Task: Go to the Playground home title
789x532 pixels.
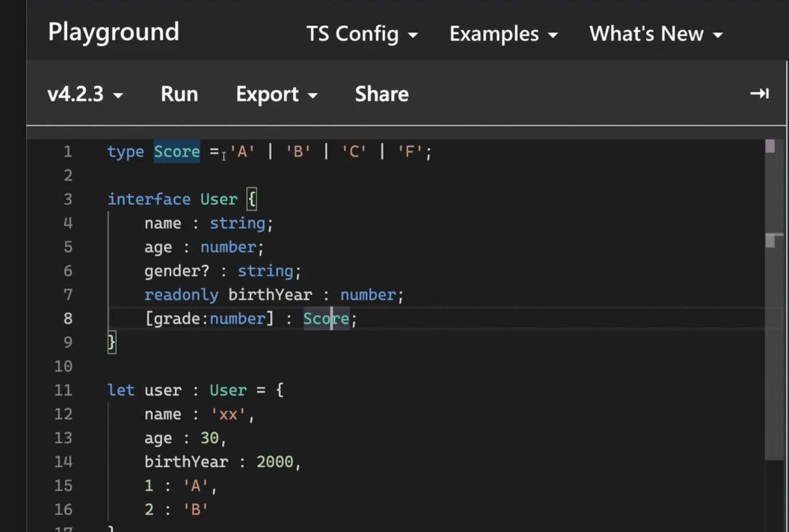Action: [114, 32]
